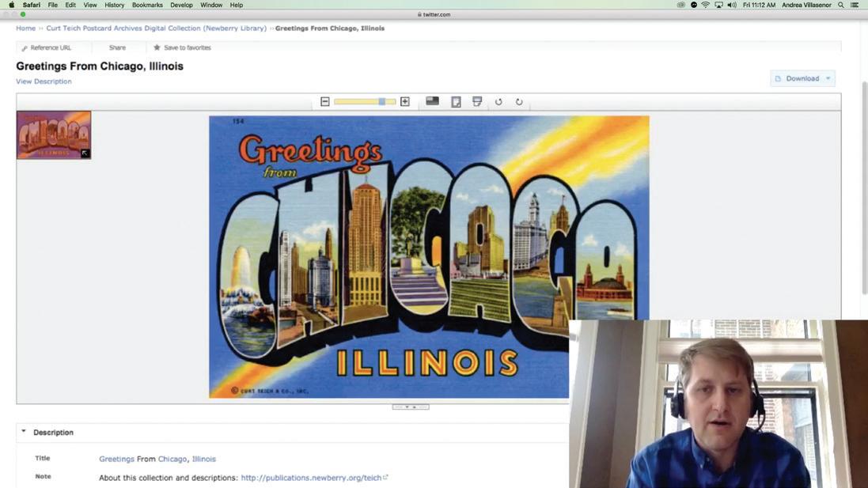Click the Wi-Fi status icon
Image resolution: width=868 pixels, height=488 pixels.
[x=705, y=5]
